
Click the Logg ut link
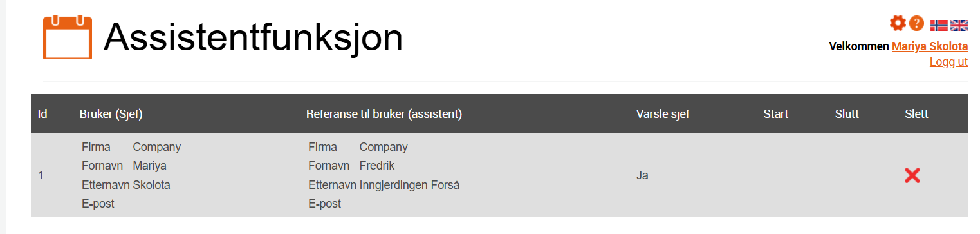[x=948, y=62]
